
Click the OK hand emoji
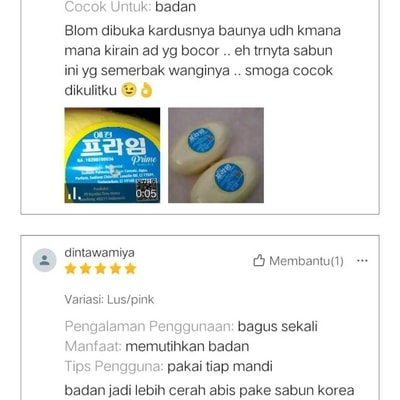(146, 90)
